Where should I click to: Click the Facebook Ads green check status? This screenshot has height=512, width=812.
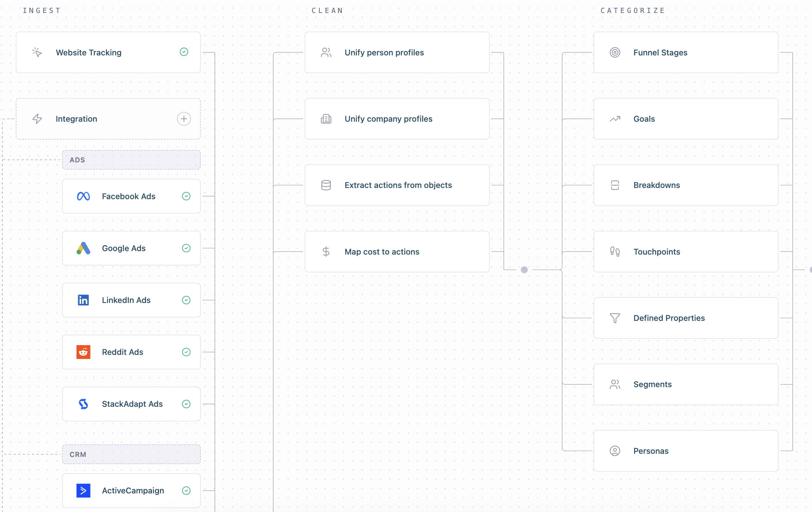[x=186, y=196]
